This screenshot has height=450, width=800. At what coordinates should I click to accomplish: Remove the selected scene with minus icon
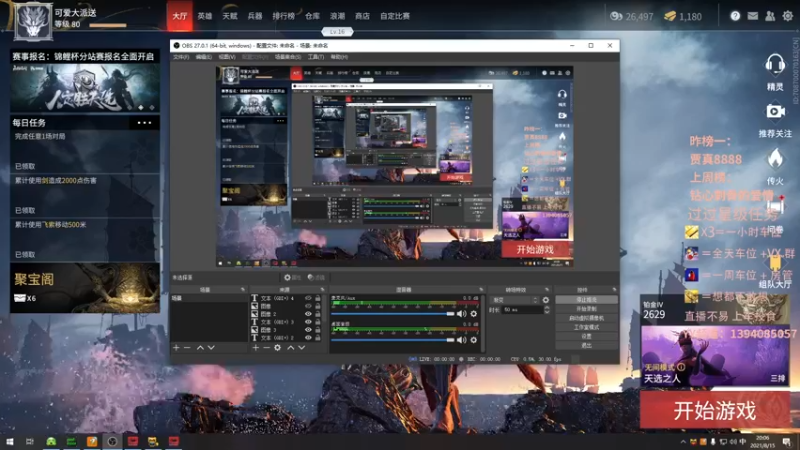click(x=187, y=347)
